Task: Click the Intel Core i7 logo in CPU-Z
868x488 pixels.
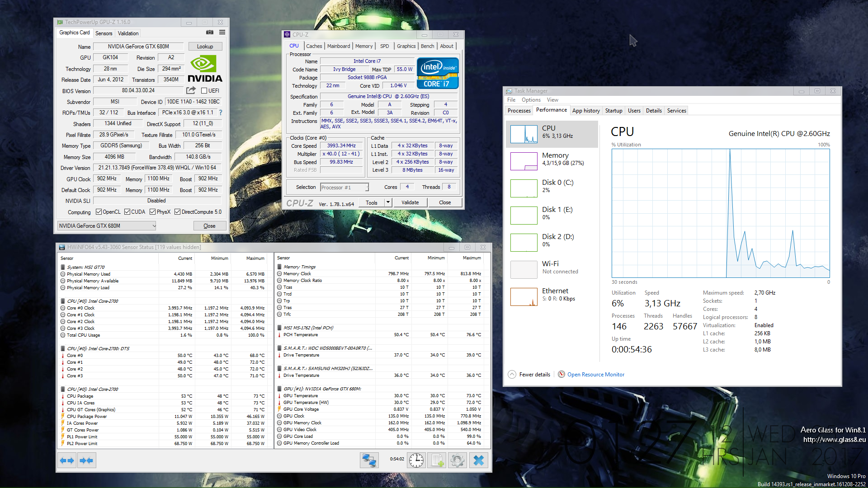Action: (x=437, y=73)
